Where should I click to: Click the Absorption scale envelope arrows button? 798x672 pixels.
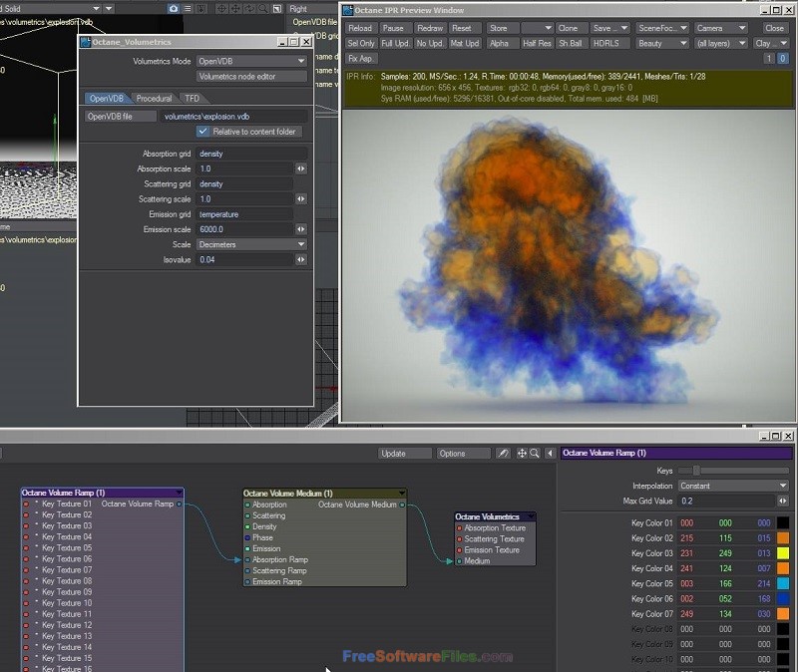pos(301,168)
